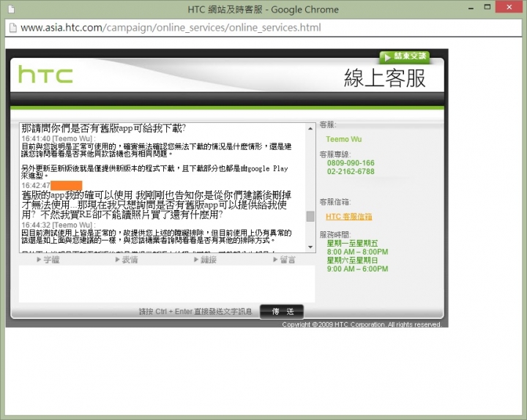
Task: Close the Chrome window
Action: [509, 7]
